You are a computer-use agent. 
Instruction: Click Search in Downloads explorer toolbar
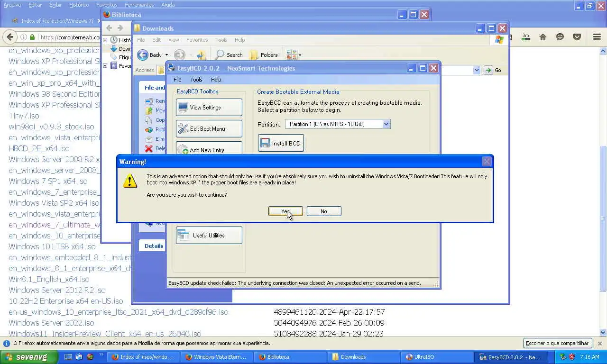click(x=229, y=55)
